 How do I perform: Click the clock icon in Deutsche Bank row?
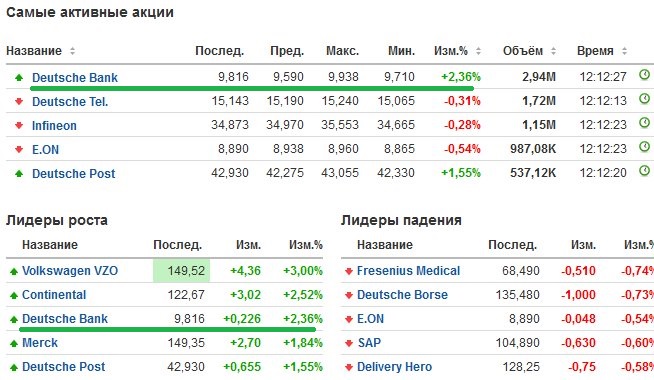(x=644, y=75)
